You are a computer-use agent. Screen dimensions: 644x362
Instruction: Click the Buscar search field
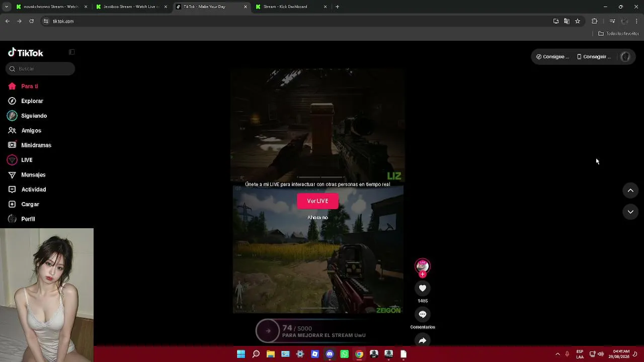point(40,69)
